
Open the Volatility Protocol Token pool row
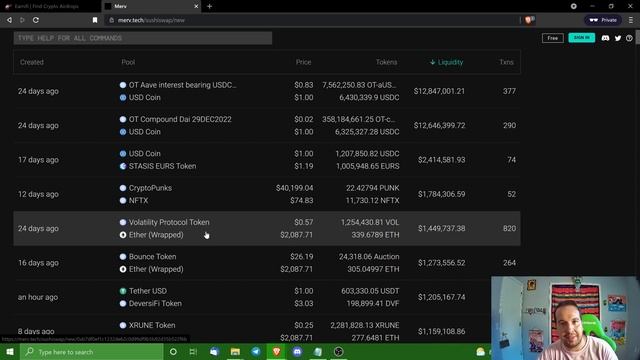[267, 229]
